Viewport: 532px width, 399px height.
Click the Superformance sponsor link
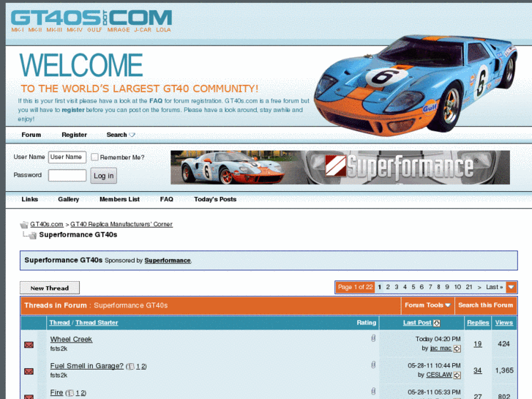(168, 261)
